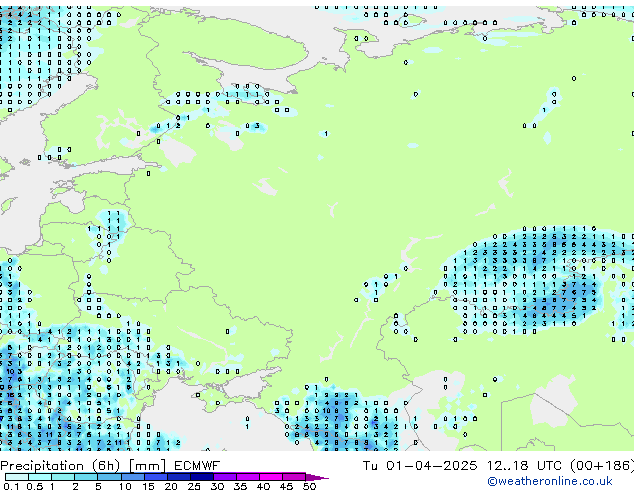Click the 15–20 mm legend color swatch

coord(155,477)
